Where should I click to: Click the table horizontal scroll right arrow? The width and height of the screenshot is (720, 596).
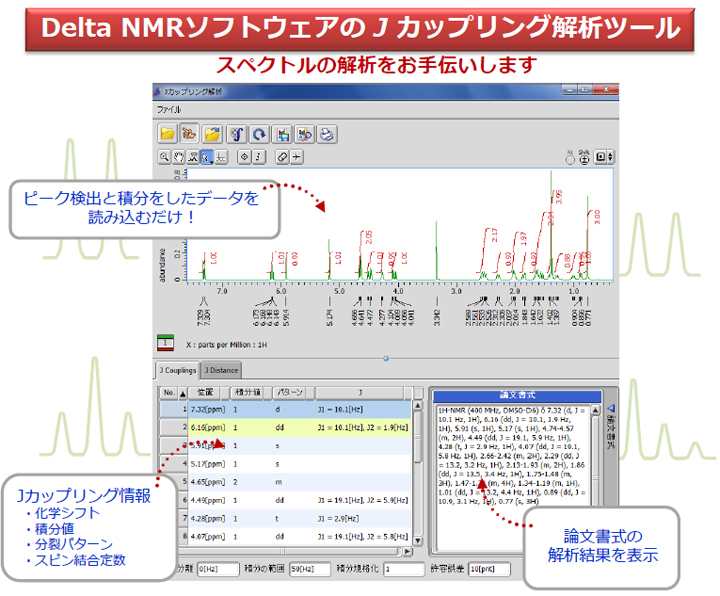coord(407,551)
